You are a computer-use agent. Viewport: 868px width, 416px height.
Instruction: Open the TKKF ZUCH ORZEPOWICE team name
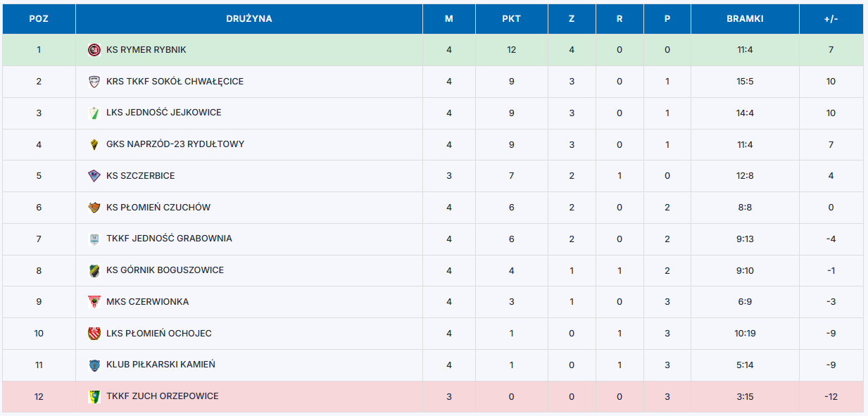163,396
